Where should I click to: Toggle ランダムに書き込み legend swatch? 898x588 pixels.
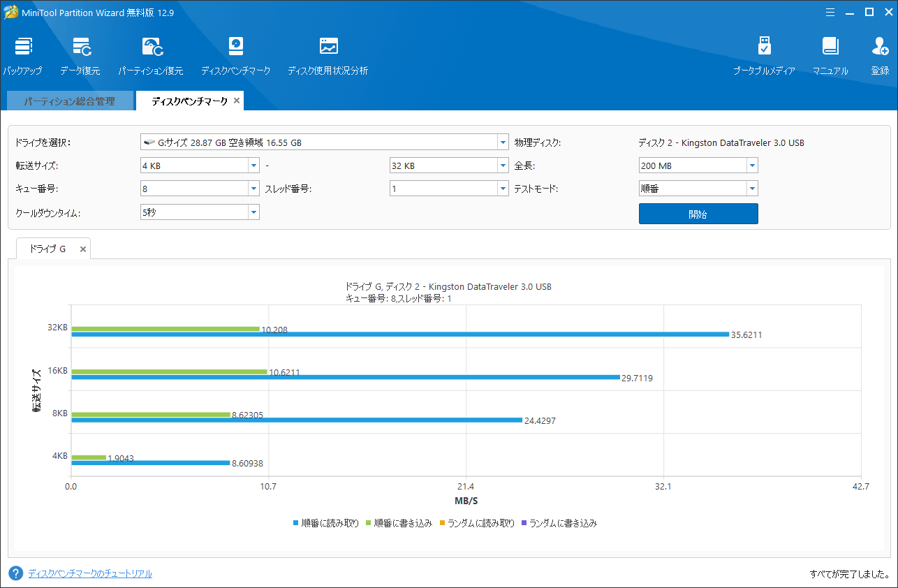tap(524, 523)
